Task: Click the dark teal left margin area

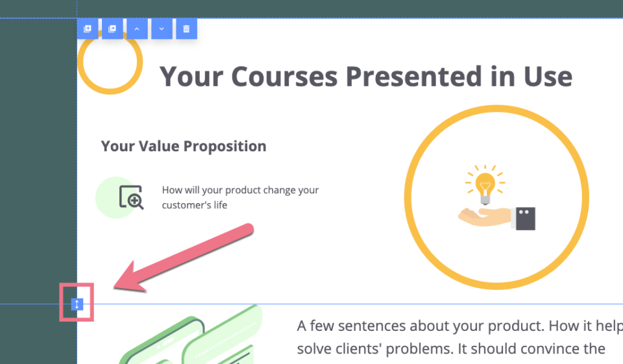Action: pos(38,159)
